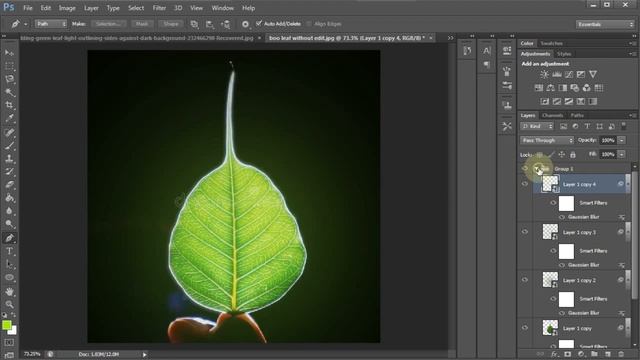The height and width of the screenshot is (360, 640).
Task: Select the Path Selection tool
Action: [9, 264]
